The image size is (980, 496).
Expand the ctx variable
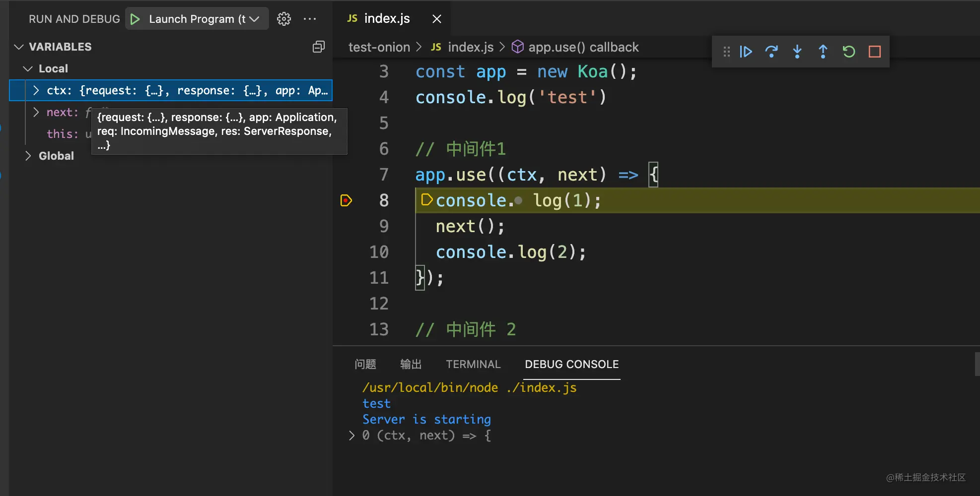tap(36, 90)
